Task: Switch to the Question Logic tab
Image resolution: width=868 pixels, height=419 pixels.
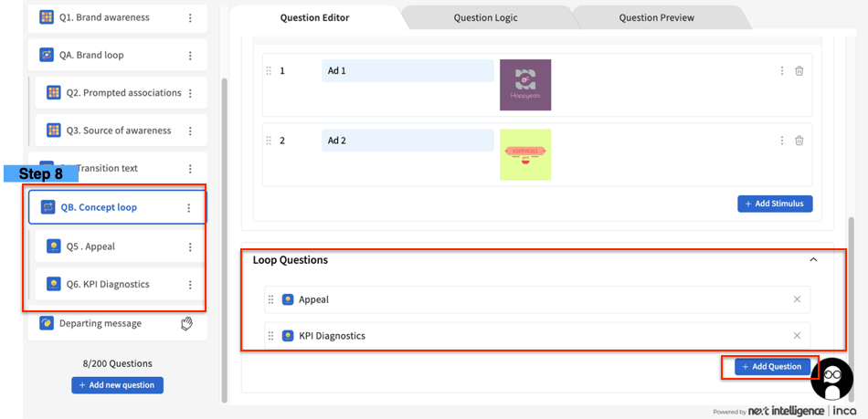Action: pos(484,17)
